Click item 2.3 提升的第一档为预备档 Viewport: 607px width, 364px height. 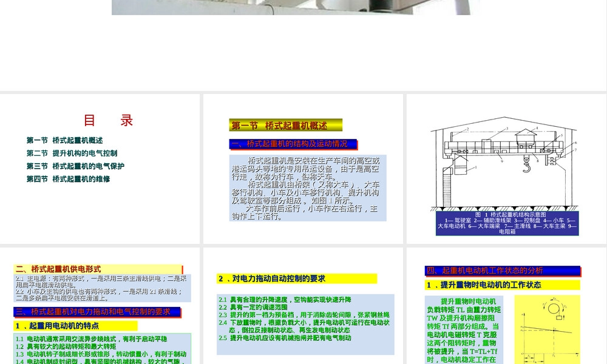[304, 315]
